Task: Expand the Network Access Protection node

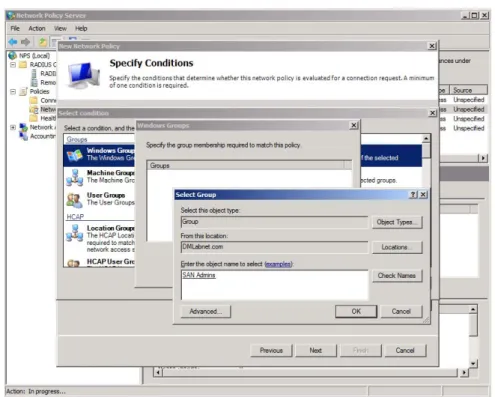Action: pos(13,127)
